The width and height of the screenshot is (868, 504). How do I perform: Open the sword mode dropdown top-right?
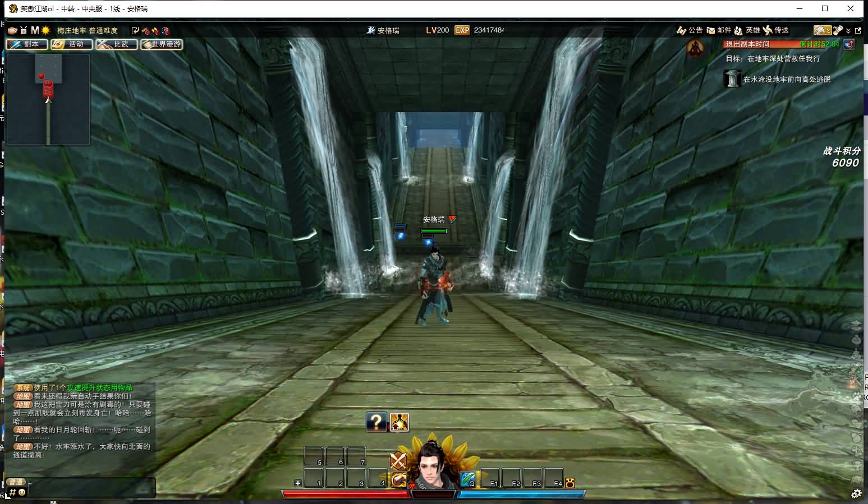point(822,30)
